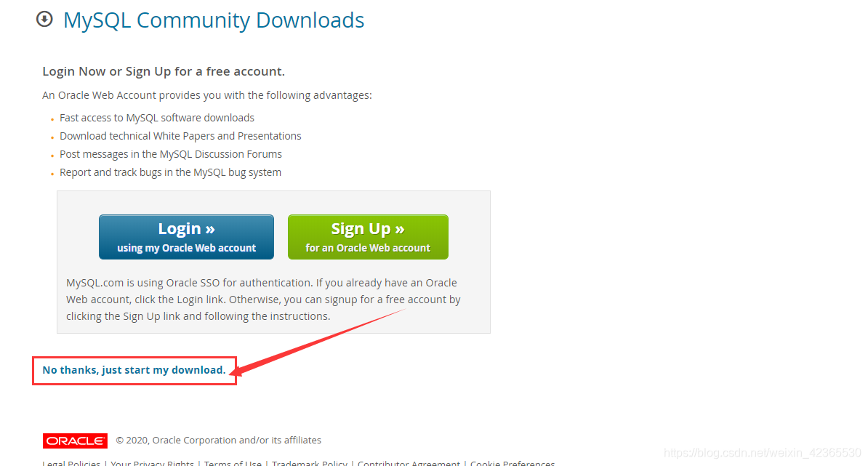Viewport: 868px width, 466px height.
Task: Click the Report and track bugs bullet
Action: (171, 173)
